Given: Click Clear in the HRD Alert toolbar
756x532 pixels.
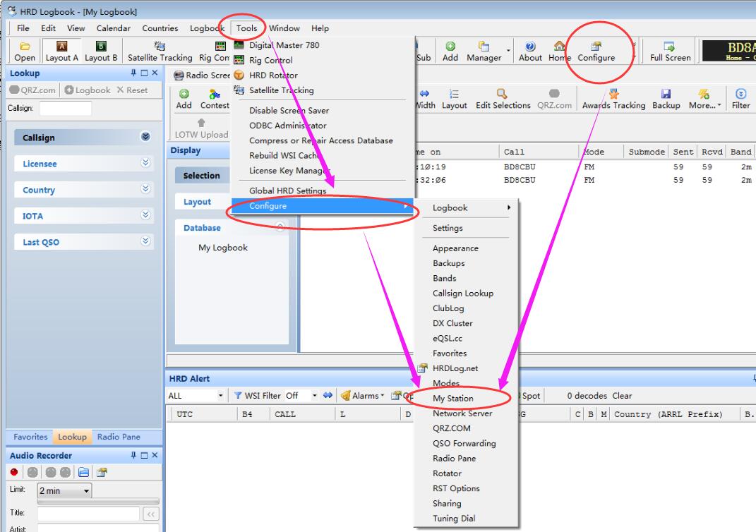Looking at the screenshot, I should click(622, 396).
